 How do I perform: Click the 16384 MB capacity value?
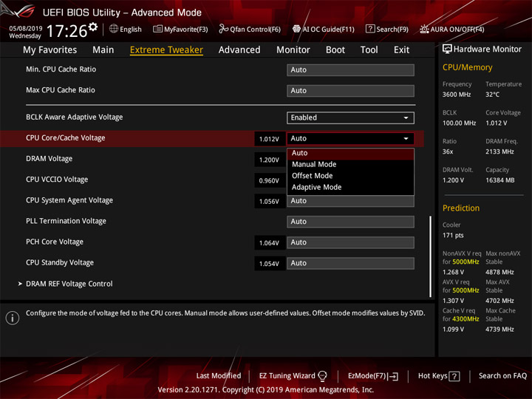pyautogui.click(x=499, y=180)
